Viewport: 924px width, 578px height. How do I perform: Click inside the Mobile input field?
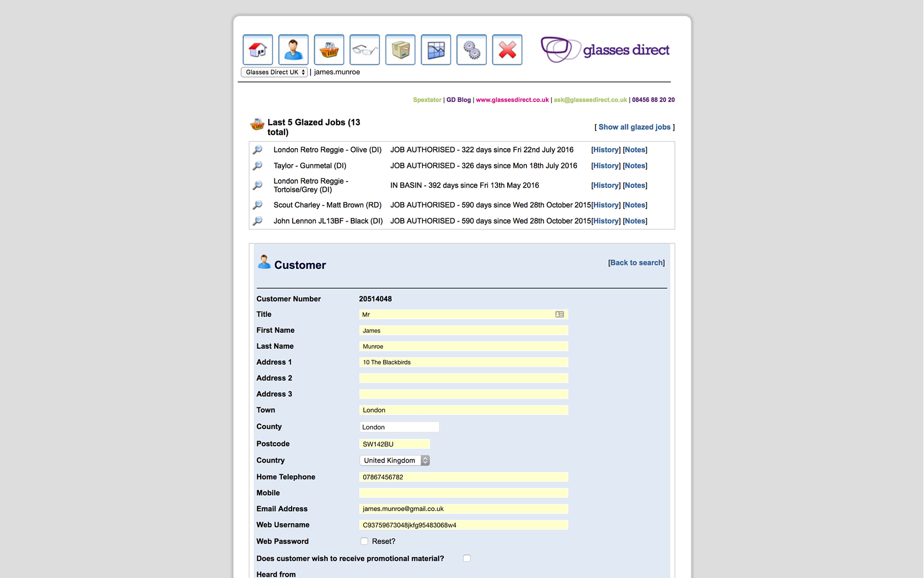(x=463, y=492)
